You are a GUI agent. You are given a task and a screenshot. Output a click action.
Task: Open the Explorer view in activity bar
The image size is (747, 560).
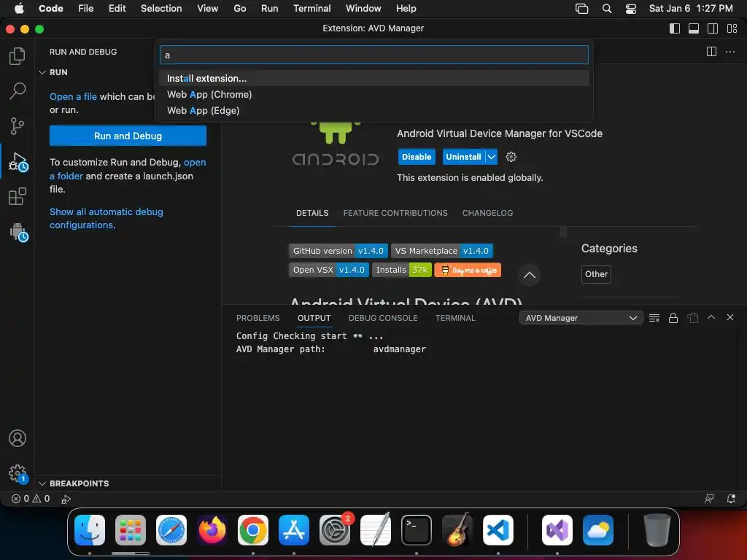point(18,56)
